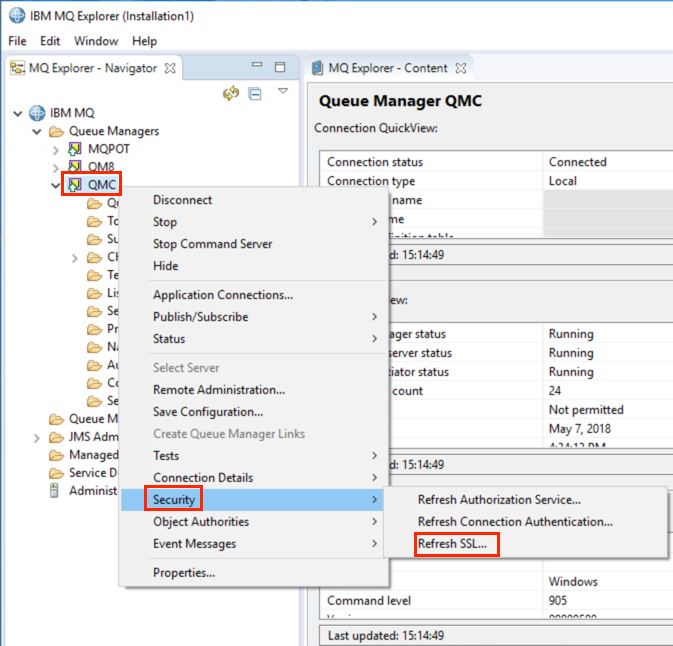Expand the QM8 queue manager node
This screenshot has width=673, height=646.
pos(56,167)
